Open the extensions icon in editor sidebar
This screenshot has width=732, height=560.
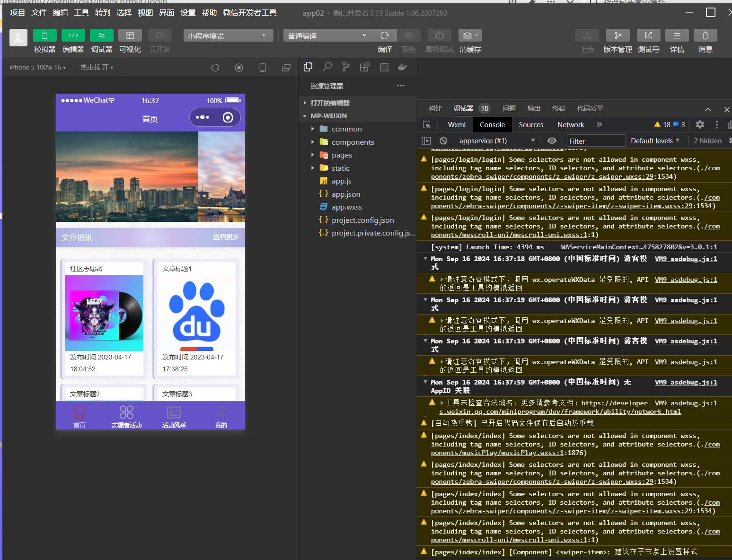pyautogui.click(x=365, y=67)
